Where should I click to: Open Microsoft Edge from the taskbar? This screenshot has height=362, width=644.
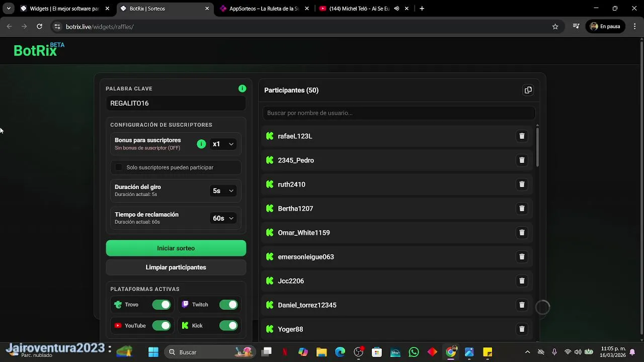tap(340, 352)
